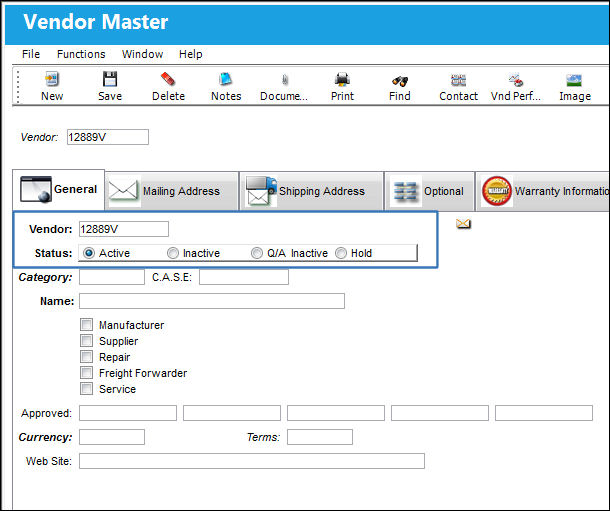Viewport: 610px width, 511px height.
Task: Click the Currency input field
Action: click(112, 437)
